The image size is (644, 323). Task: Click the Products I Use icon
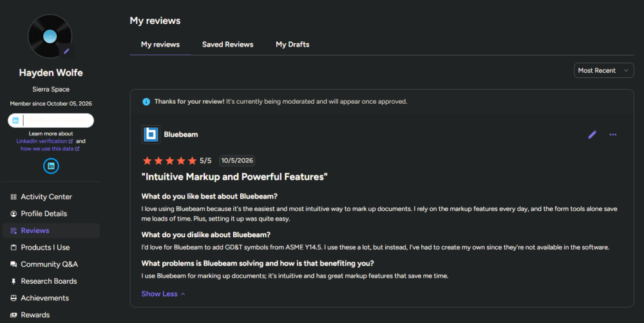click(x=14, y=248)
